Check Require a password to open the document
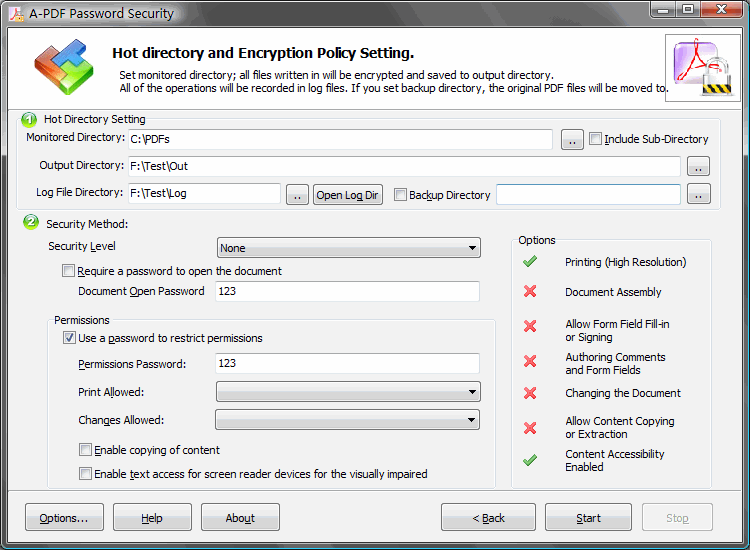 tap(68, 271)
